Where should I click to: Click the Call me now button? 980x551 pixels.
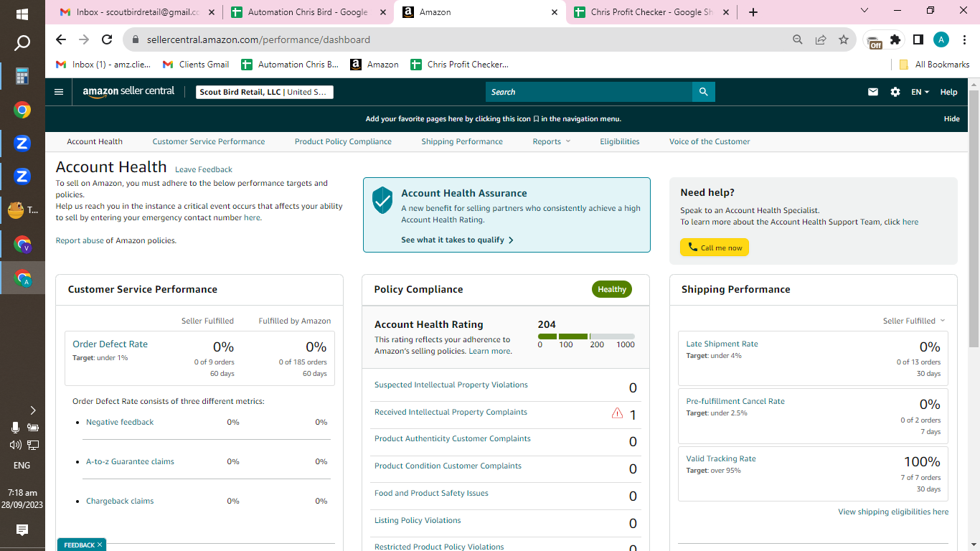click(x=715, y=248)
